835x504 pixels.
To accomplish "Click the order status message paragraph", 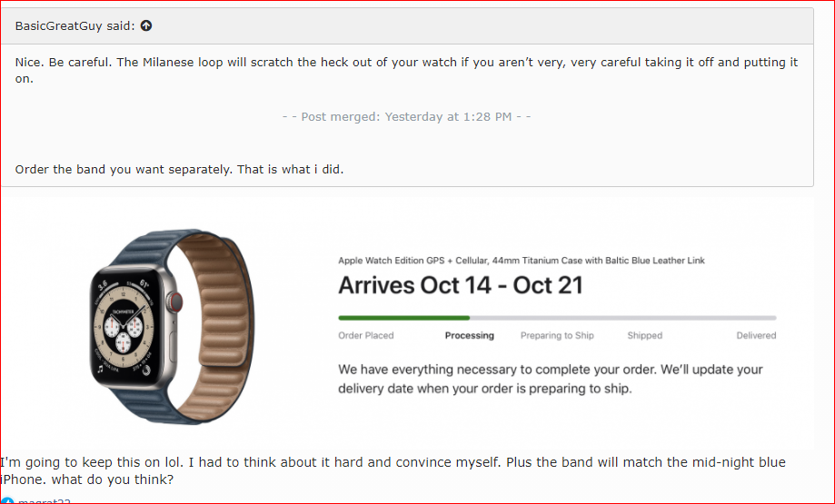I will pyautogui.click(x=550, y=379).
